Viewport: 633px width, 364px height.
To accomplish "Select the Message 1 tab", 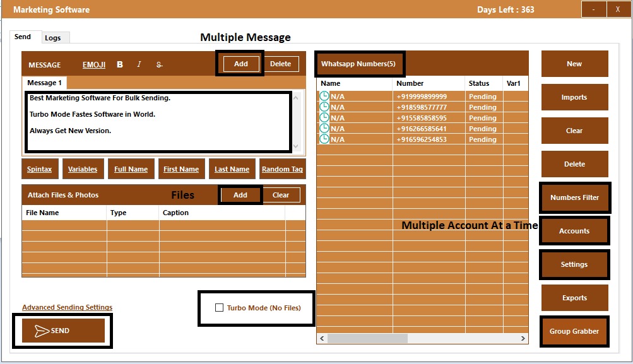I will tap(44, 83).
